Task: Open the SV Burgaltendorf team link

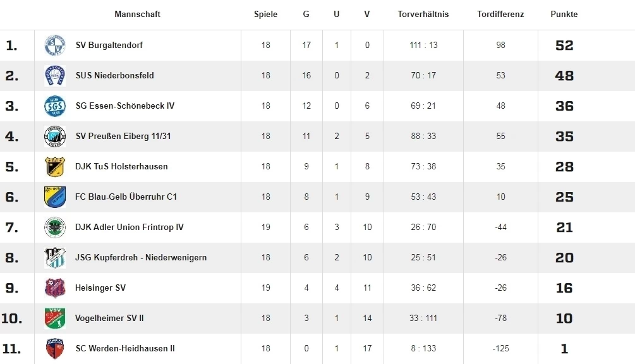Action: coord(109,45)
